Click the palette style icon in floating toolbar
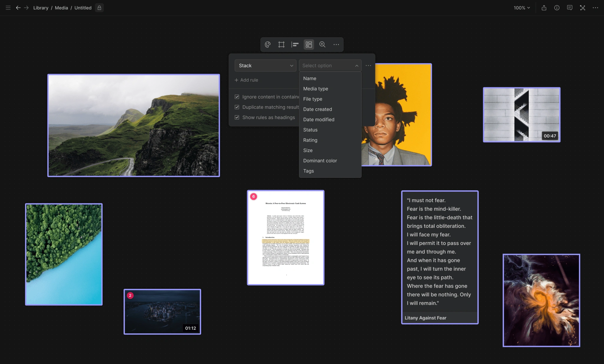This screenshot has width=604, height=364. [x=268, y=45]
